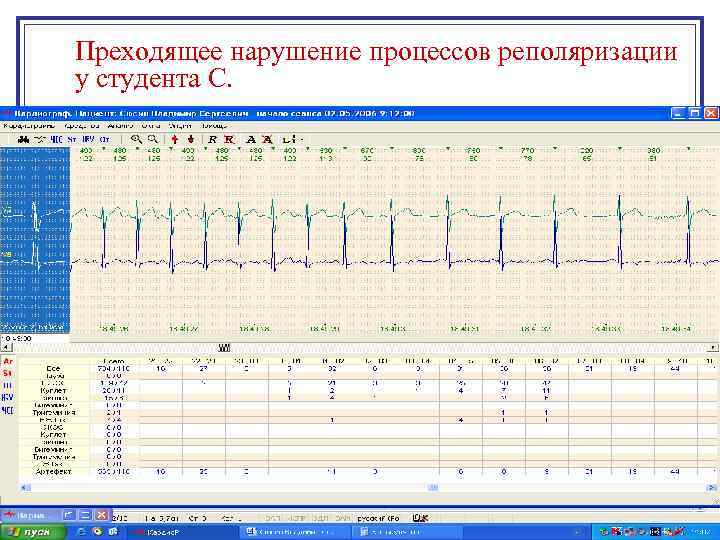Open the ЧСС heart rate toolbar view

[x=56, y=140]
